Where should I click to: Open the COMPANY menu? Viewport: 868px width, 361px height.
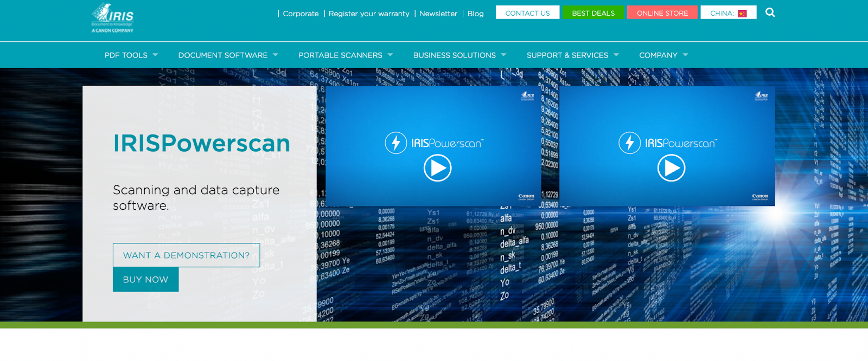pyautogui.click(x=658, y=55)
